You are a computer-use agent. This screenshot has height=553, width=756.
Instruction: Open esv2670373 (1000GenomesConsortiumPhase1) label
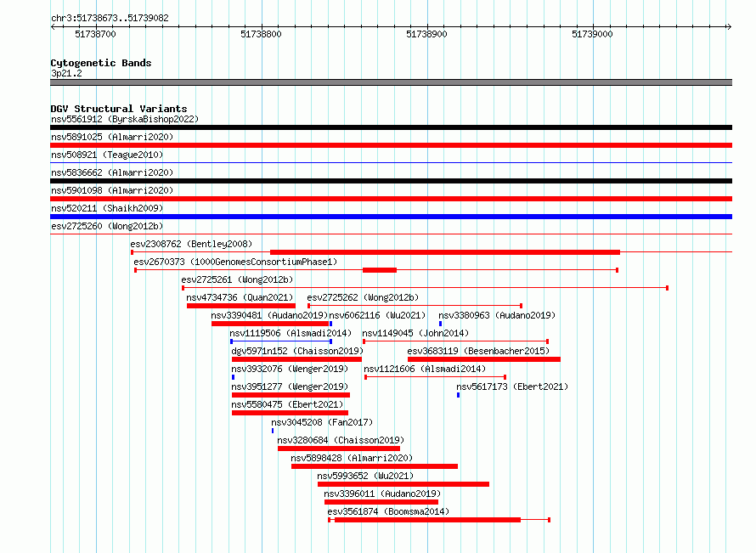(x=235, y=262)
